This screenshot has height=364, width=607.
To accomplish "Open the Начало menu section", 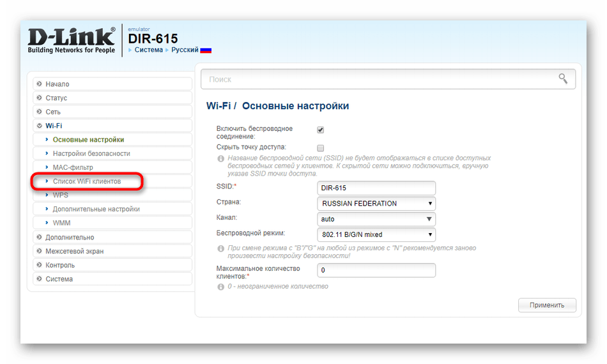I will point(112,84).
